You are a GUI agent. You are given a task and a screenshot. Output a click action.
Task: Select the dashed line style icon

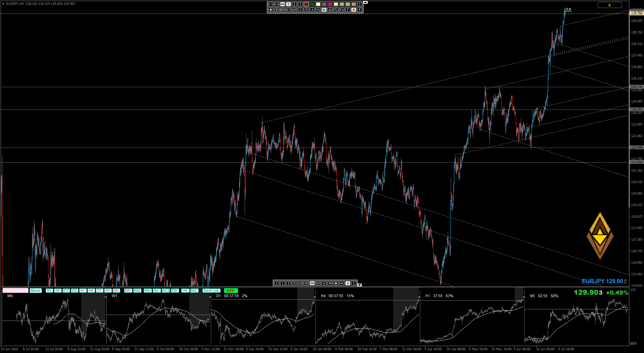277,4
